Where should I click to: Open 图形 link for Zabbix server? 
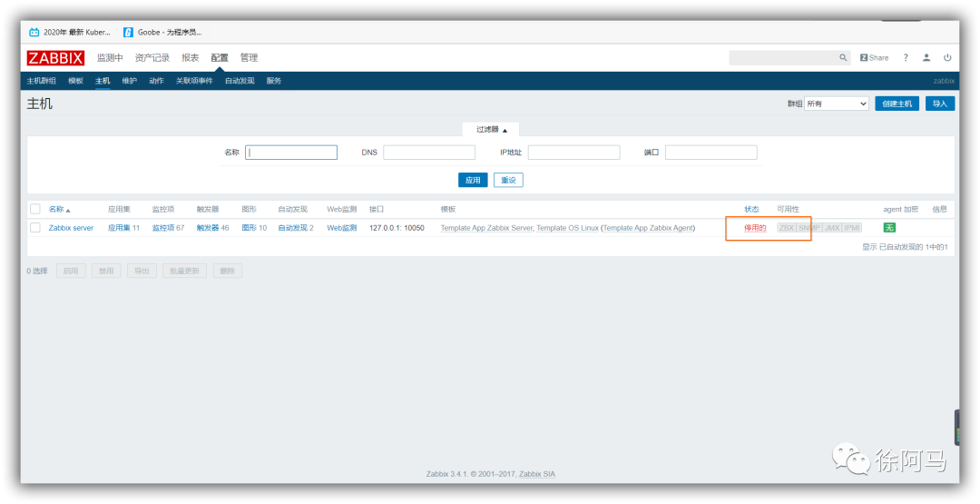coord(249,228)
